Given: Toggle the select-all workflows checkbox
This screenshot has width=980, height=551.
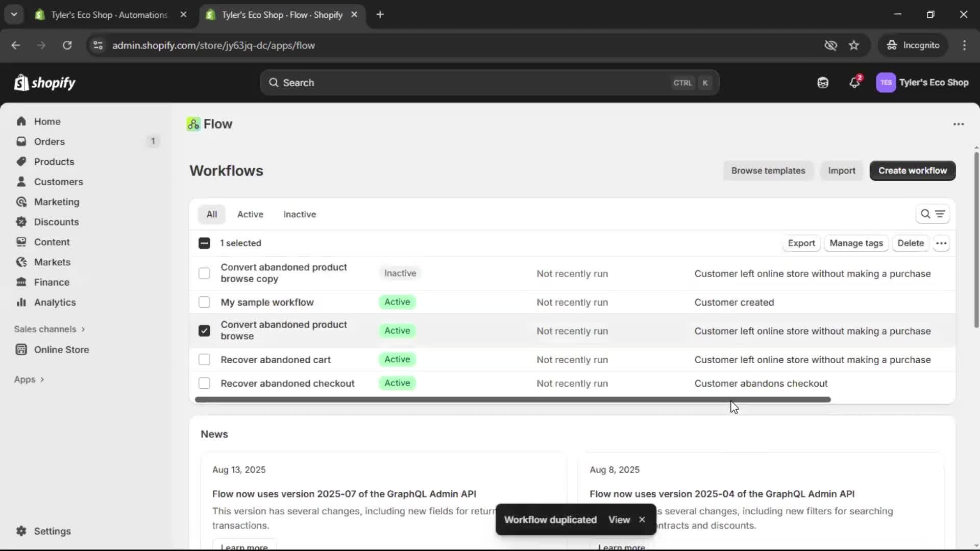Looking at the screenshot, I should point(204,243).
